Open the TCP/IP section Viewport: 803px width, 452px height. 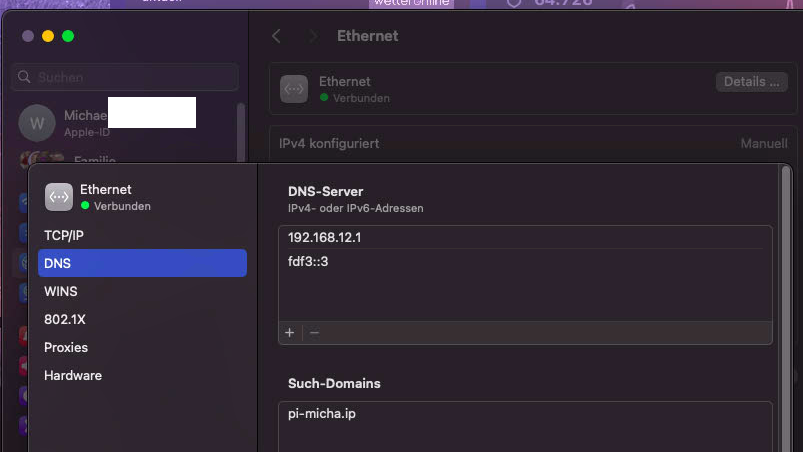(x=64, y=235)
